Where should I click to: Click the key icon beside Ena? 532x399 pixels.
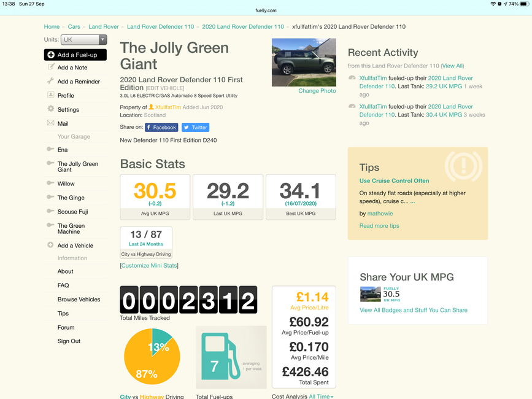pos(50,149)
